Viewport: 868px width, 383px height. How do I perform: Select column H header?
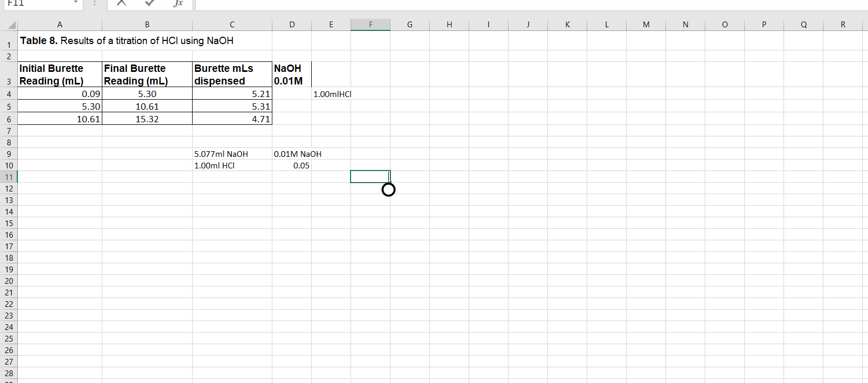[449, 25]
